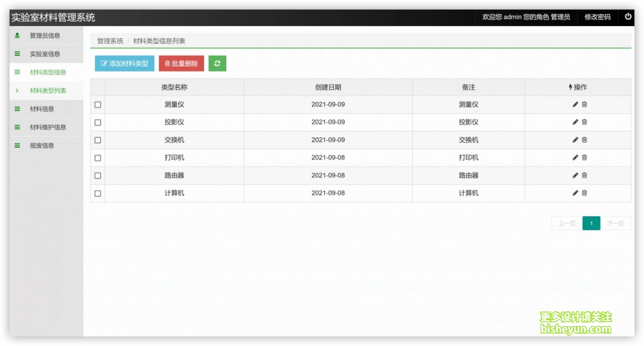Go to page 1 in pagination
Image resolution: width=644 pixels, height=346 pixels.
click(591, 224)
